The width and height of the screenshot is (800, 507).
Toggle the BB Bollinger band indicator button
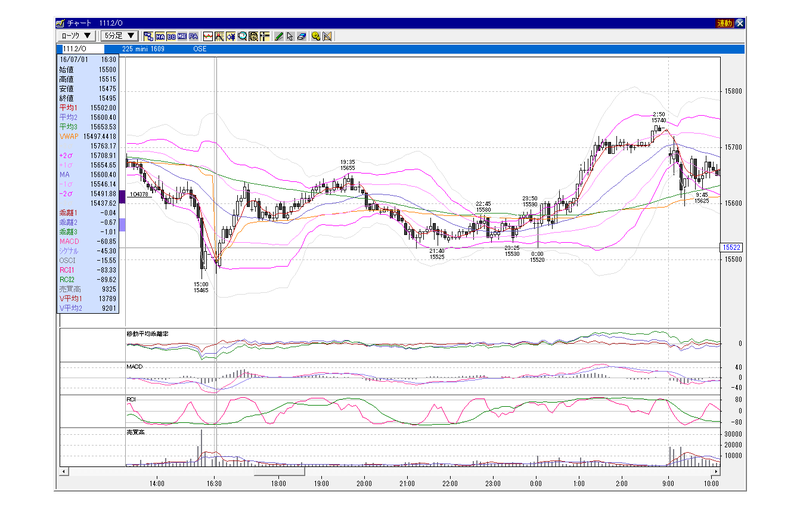click(171, 36)
